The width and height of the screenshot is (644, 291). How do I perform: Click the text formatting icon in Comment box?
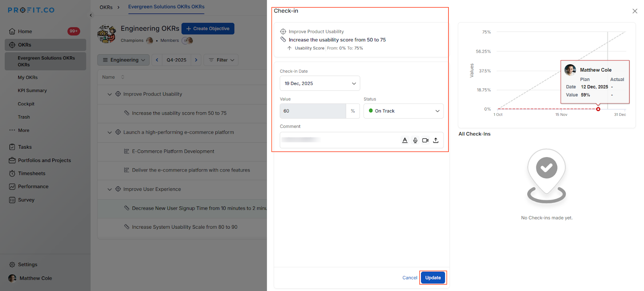(x=405, y=140)
